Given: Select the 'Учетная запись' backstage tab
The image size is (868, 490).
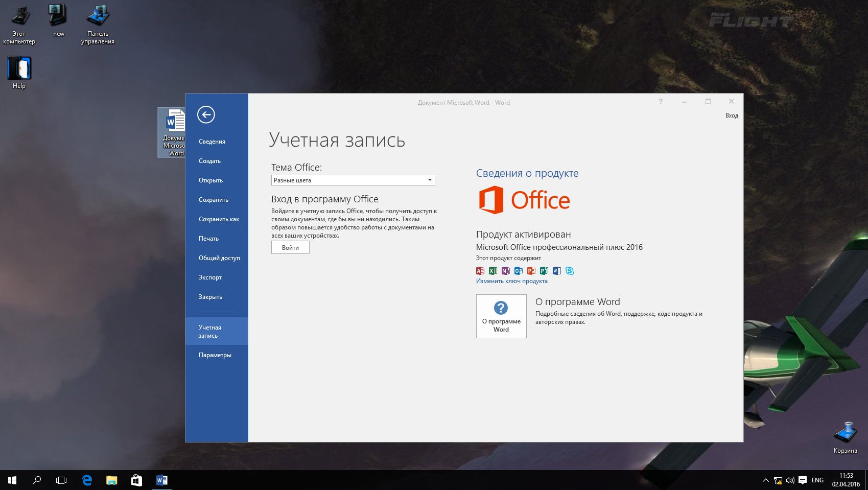Looking at the screenshot, I should pyautogui.click(x=217, y=331).
